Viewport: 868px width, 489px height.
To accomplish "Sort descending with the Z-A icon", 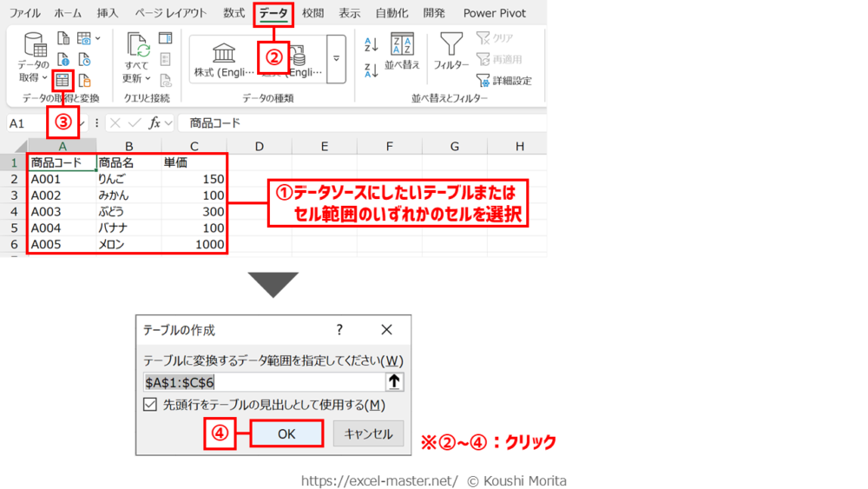I will [372, 71].
